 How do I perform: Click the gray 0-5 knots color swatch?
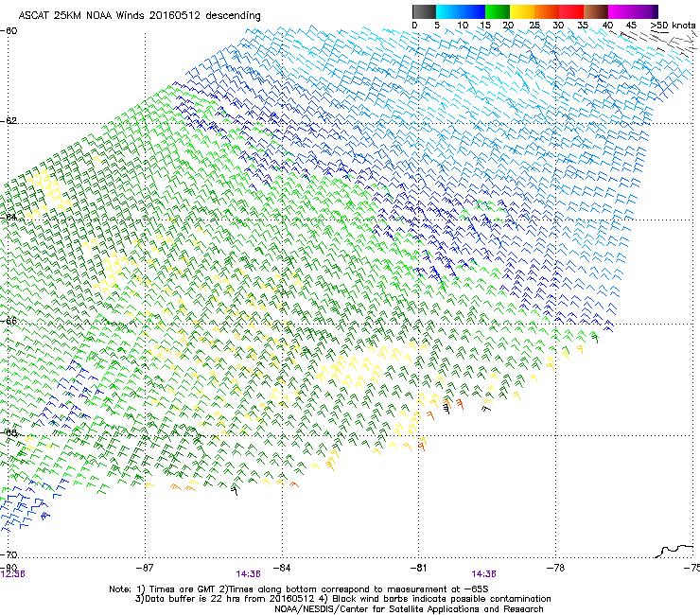point(424,11)
